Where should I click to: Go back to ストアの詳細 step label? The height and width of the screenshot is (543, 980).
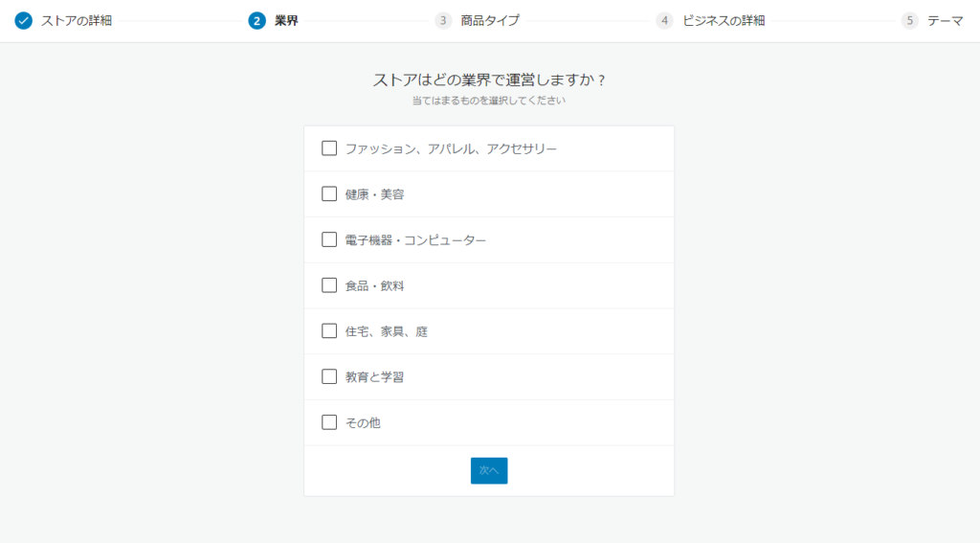click(77, 21)
